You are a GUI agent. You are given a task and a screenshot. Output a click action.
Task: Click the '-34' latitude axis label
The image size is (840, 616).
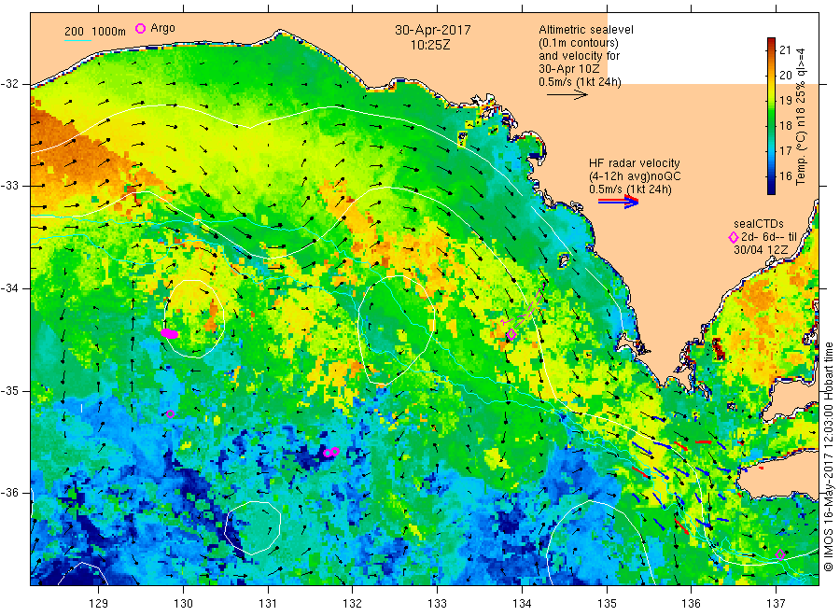click(9, 288)
